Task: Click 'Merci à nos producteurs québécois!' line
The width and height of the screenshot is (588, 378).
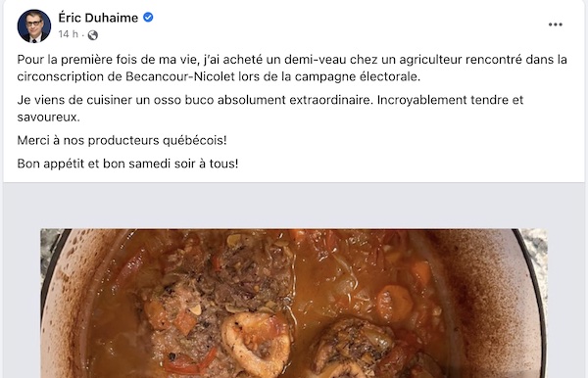Action: [x=122, y=140]
